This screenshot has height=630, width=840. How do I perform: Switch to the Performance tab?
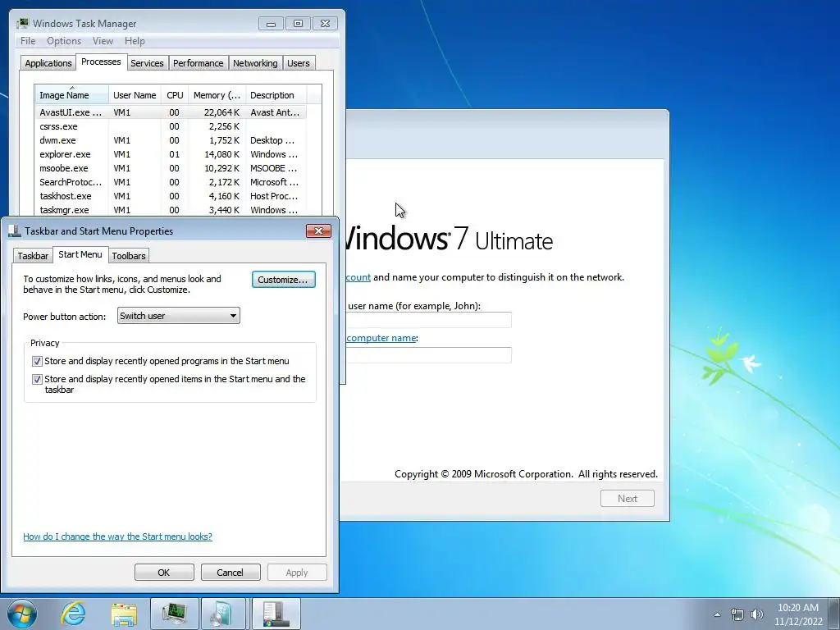click(x=199, y=62)
